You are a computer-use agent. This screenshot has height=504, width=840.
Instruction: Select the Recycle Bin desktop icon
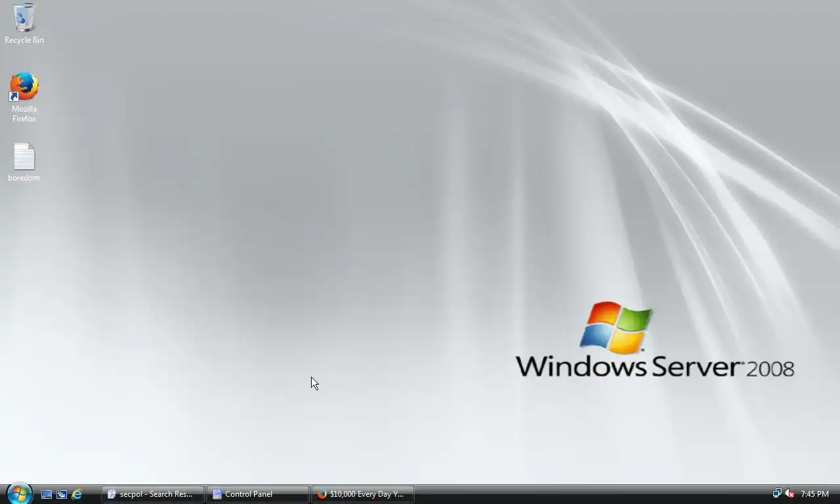(24, 24)
